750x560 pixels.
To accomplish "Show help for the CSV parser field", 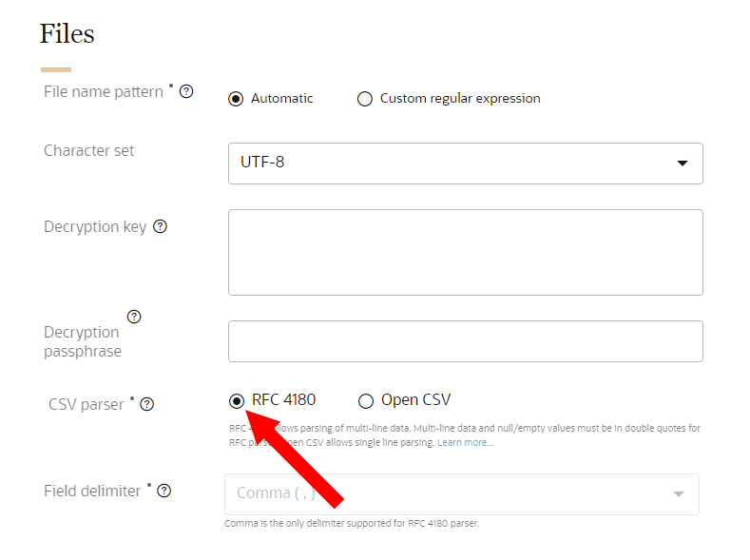I will pyautogui.click(x=146, y=404).
